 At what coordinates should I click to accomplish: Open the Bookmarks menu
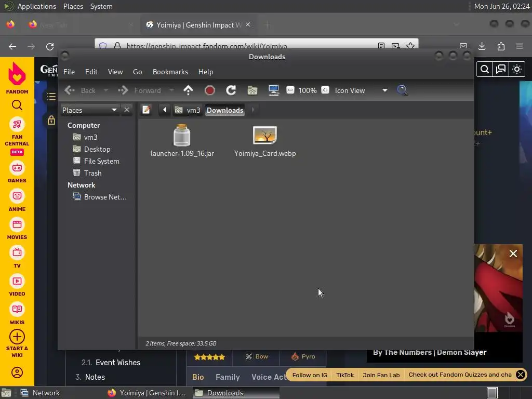point(170,72)
